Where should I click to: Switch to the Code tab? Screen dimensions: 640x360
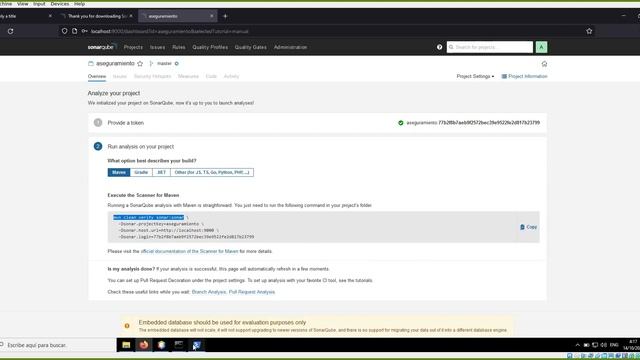pyautogui.click(x=211, y=76)
